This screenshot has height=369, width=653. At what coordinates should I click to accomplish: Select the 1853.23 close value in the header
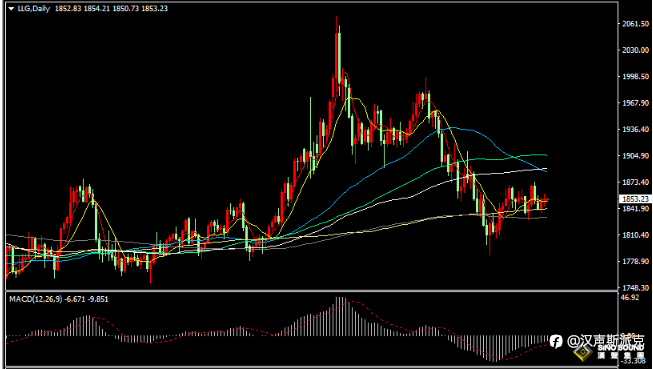[155, 8]
